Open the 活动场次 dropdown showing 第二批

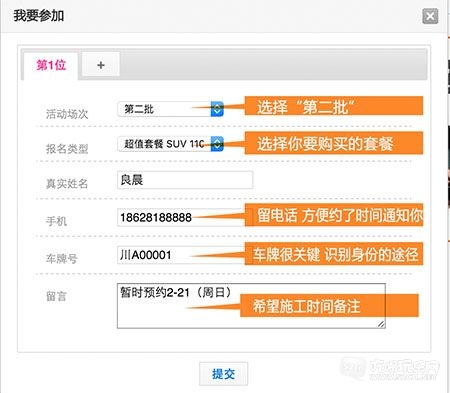170,109
